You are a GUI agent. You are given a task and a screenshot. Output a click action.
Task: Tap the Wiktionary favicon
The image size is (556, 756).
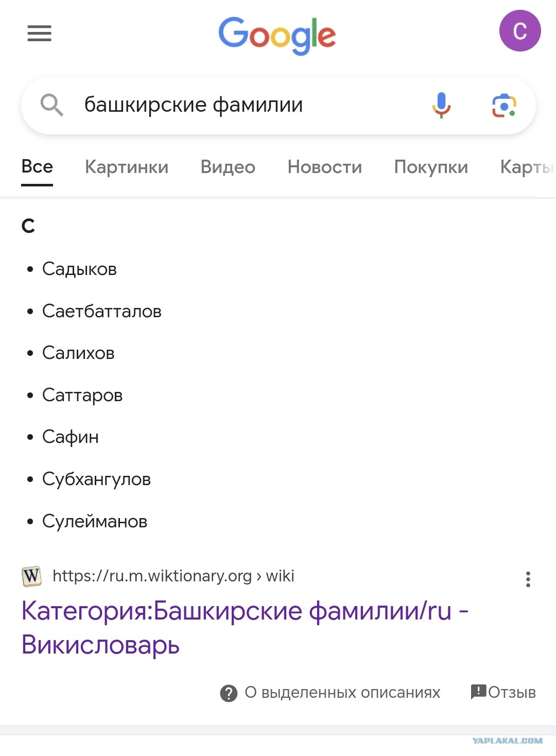(x=31, y=576)
